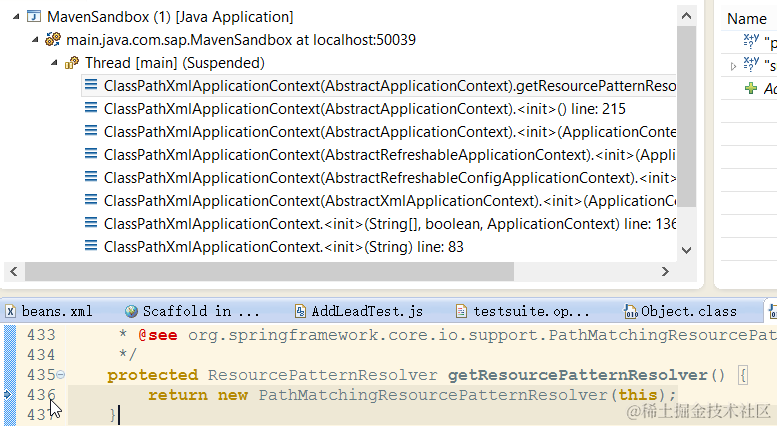The width and height of the screenshot is (777, 426).
Task: Click the beans.xml tab file icon
Action: [x=10, y=311]
